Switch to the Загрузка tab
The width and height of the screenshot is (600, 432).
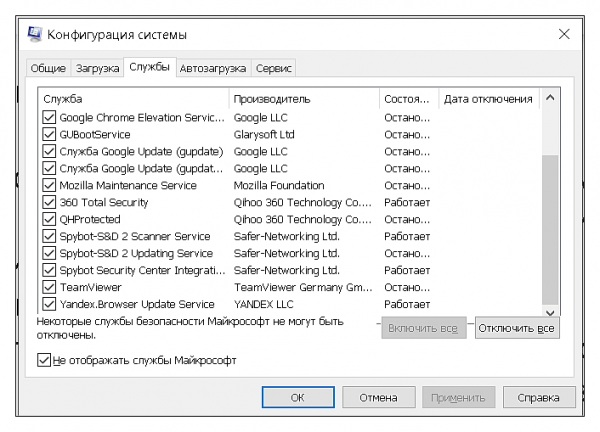[x=97, y=68]
